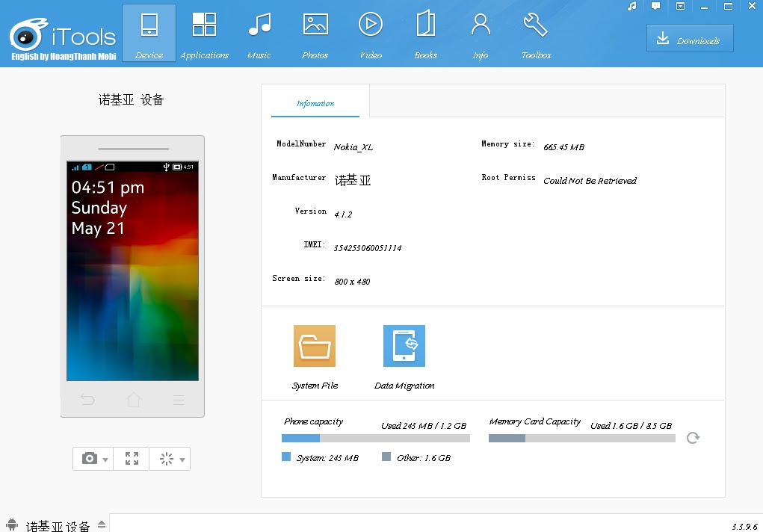Click the blue System legend swatch

coord(286,457)
